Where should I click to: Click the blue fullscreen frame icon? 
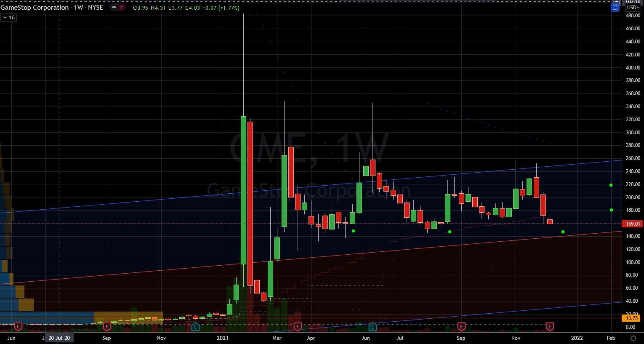(615, 8)
